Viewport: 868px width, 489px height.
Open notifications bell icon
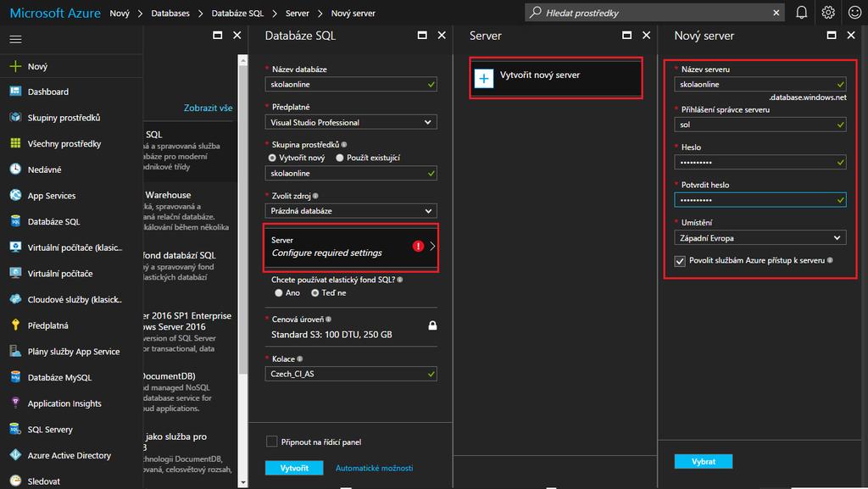coord(802,12)
